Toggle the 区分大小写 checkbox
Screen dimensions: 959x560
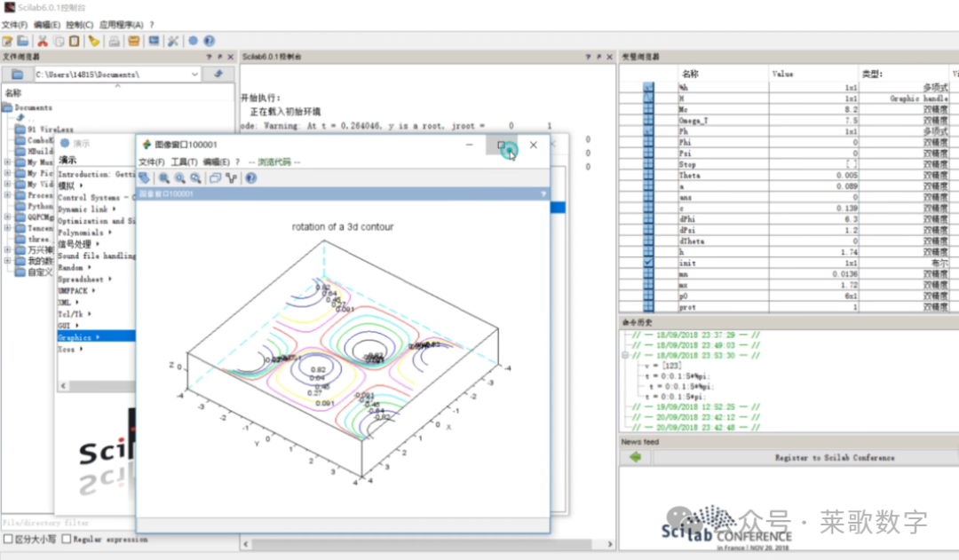tap(8, 540)
